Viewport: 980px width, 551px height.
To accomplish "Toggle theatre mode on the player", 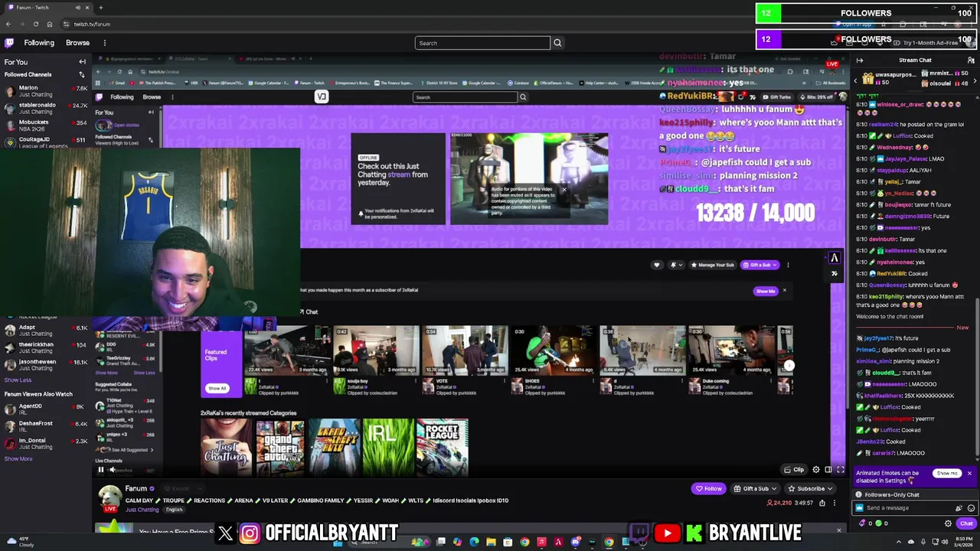I will click(828, 470).
